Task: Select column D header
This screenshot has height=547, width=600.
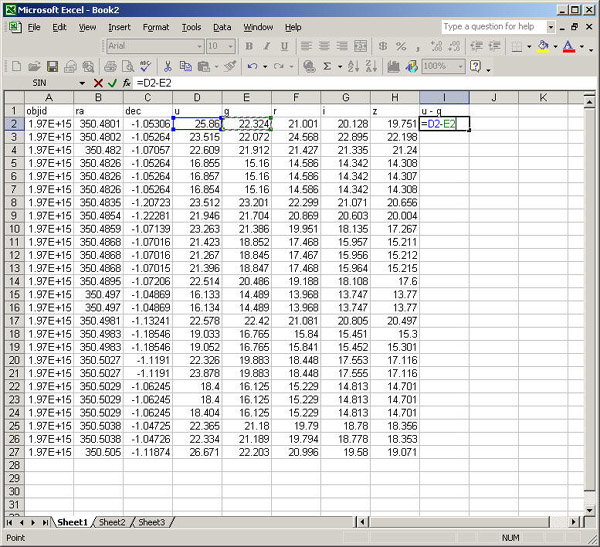Action: click(x=197, y=98)
